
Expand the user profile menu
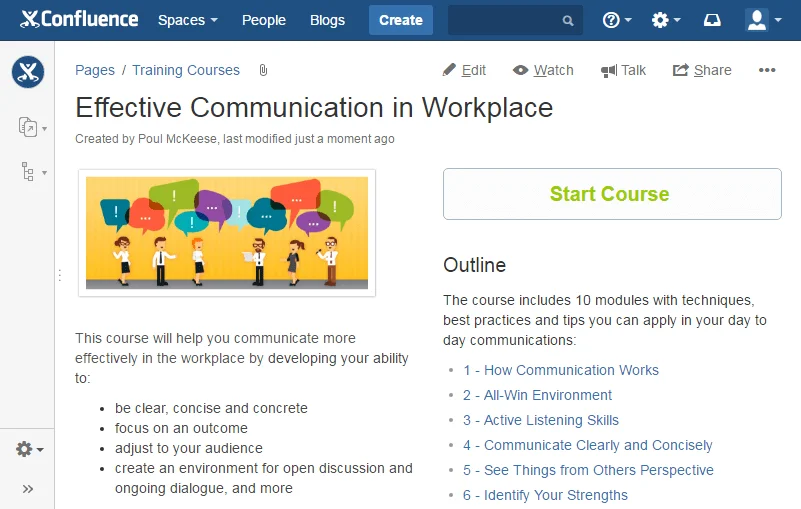[764, 20]
